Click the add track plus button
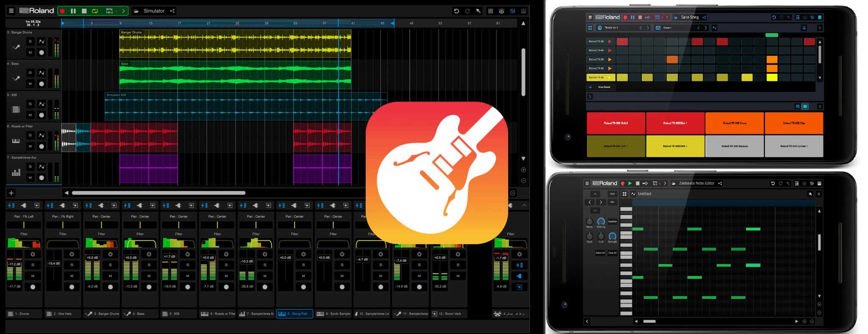The height and width of the screenshot is (334, 868). coord(11,193)
